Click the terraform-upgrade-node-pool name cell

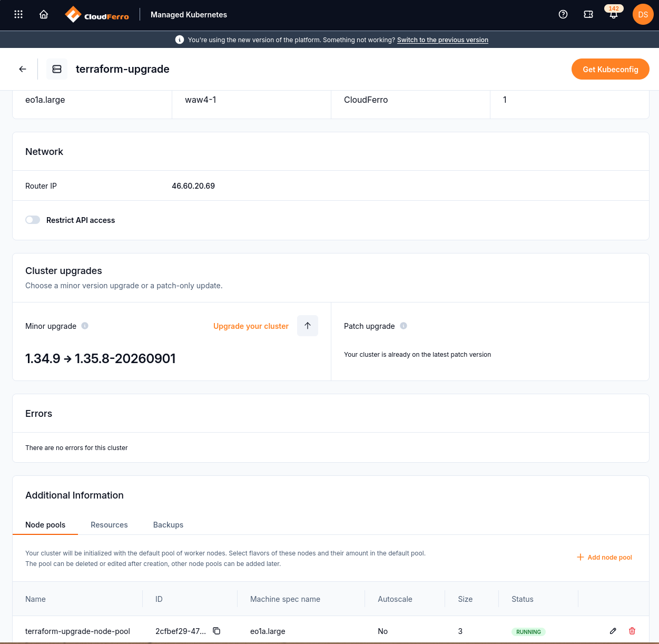pos(77,631)
